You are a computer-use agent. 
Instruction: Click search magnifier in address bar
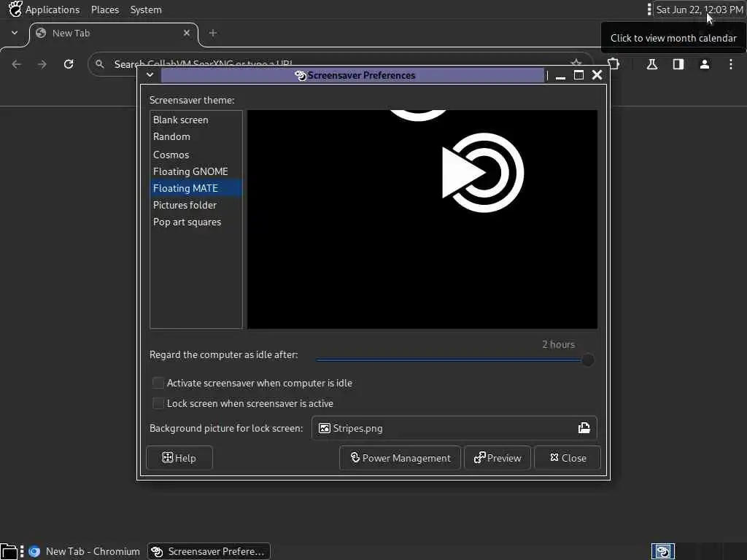coord(99,64)
